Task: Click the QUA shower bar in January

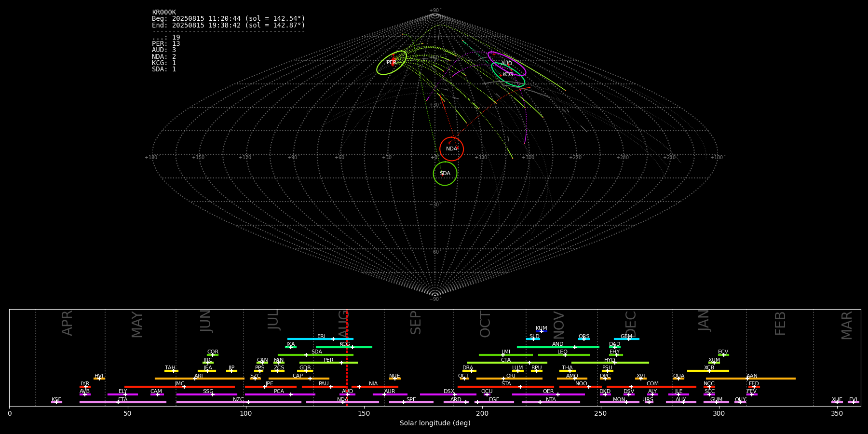Action: (678, 379)
